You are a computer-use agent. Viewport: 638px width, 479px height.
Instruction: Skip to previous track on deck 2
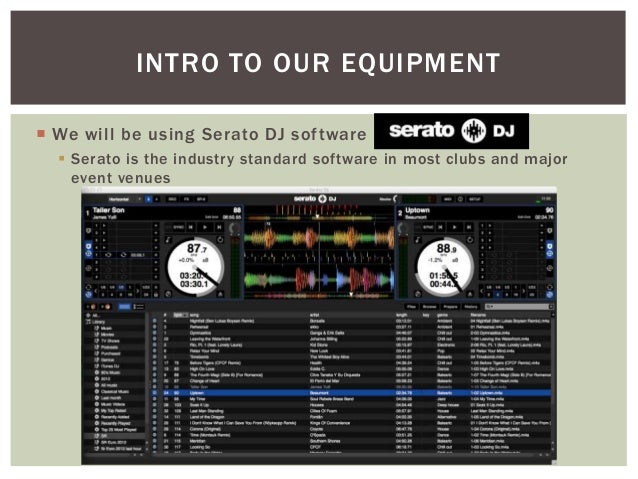click(x=440, y=227)
